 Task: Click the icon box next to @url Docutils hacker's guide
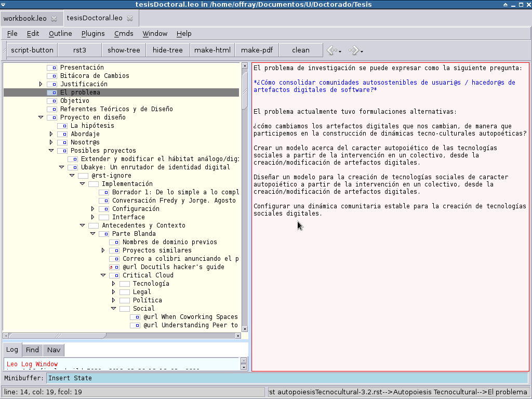pyautogui.click(x=114, y=267)
